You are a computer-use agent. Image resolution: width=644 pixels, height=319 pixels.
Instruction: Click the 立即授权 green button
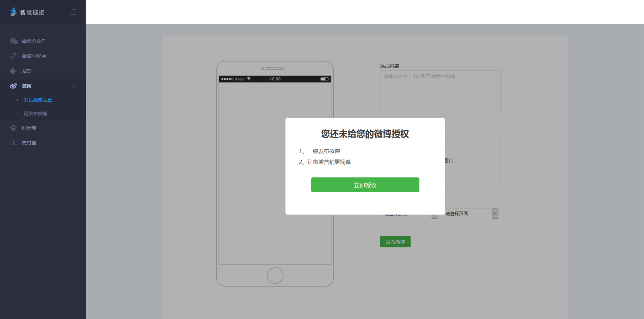(x=365, y=185)
